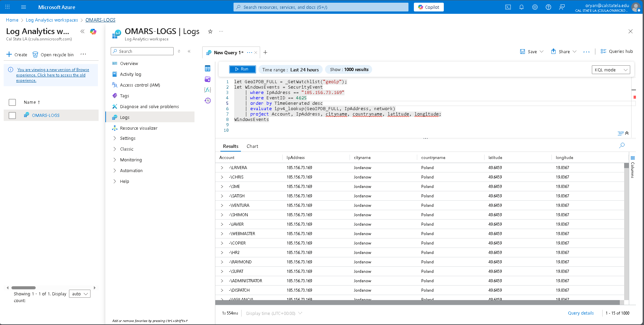Open the Azure portal apps grid icon
Image resolution: width=644 pixels, height=325 pixels.
pyautogui.click(x=7, y=7)
